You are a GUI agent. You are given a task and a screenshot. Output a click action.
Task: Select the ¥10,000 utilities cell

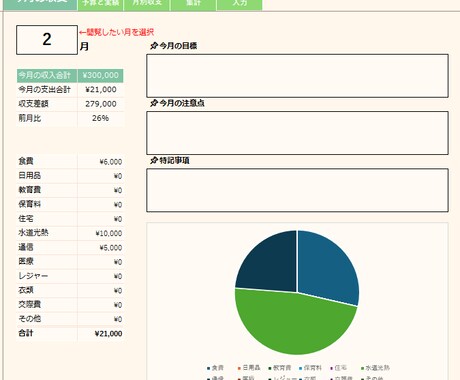tap(101, 233)
